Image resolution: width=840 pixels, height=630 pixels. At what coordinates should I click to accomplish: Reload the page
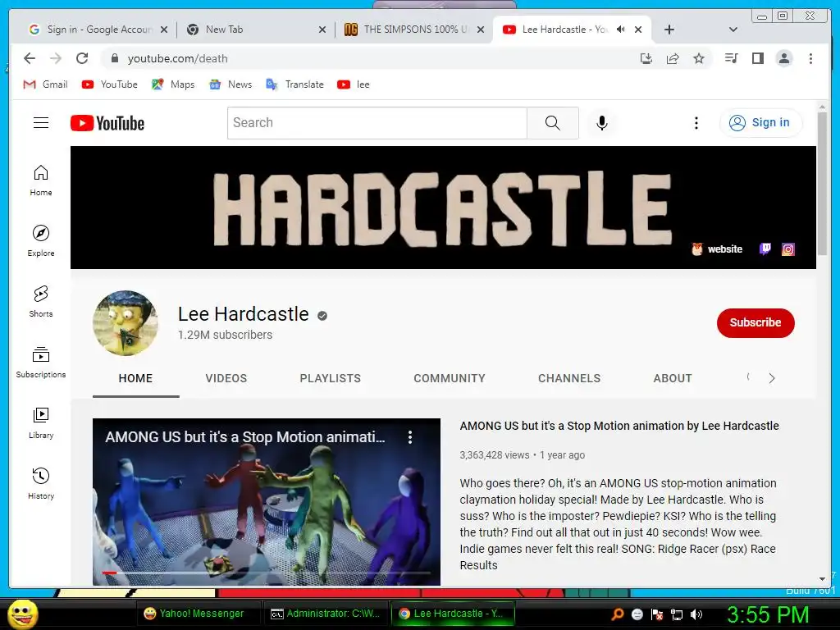(x=82, y=58)
